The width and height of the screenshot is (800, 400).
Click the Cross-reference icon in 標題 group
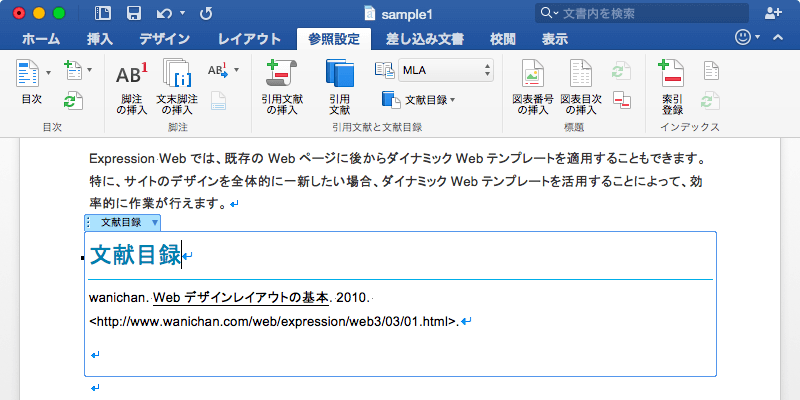pyautogui.click(x=621, y=100)
